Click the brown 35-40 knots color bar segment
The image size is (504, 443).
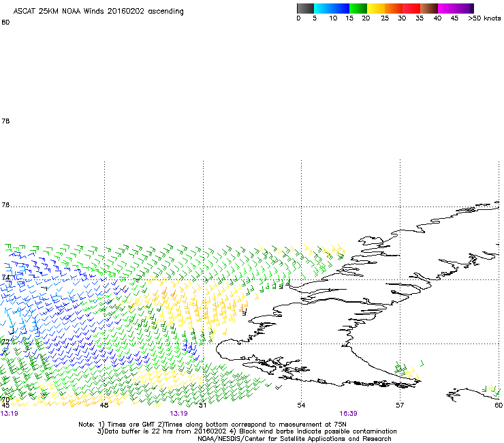429,8
